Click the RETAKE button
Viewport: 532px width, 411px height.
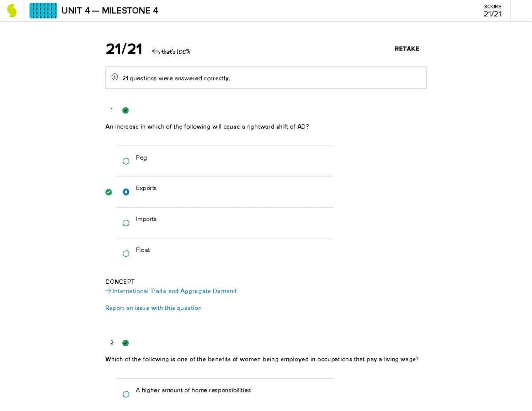pyautogui.click(x=407, y=49)
